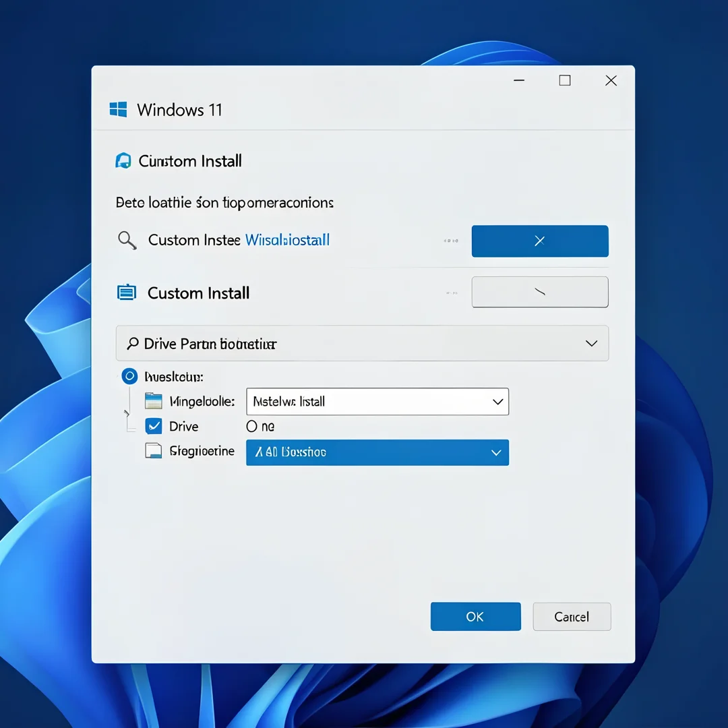Click the search icon in Drive Partition bar
Viewport: 728px width, 728px height.
(x=133, y=344)
